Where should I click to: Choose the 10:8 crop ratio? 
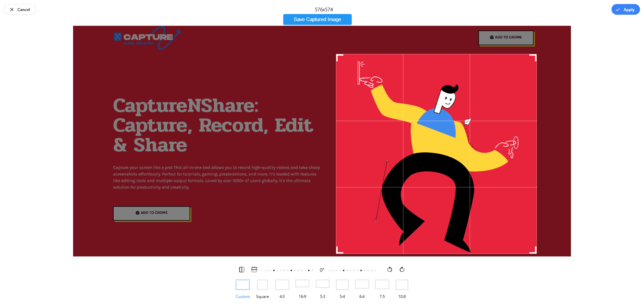click(402, 285)
